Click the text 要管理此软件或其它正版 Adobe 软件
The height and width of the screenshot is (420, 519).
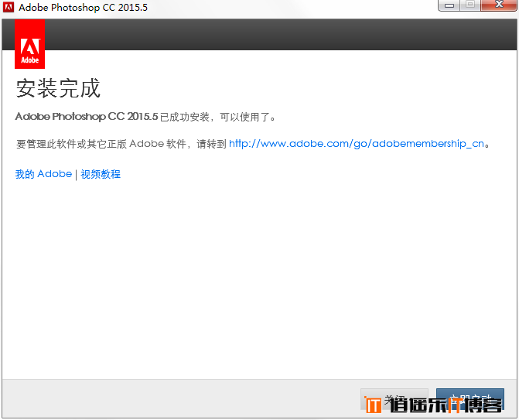click(x=101, y=144)
